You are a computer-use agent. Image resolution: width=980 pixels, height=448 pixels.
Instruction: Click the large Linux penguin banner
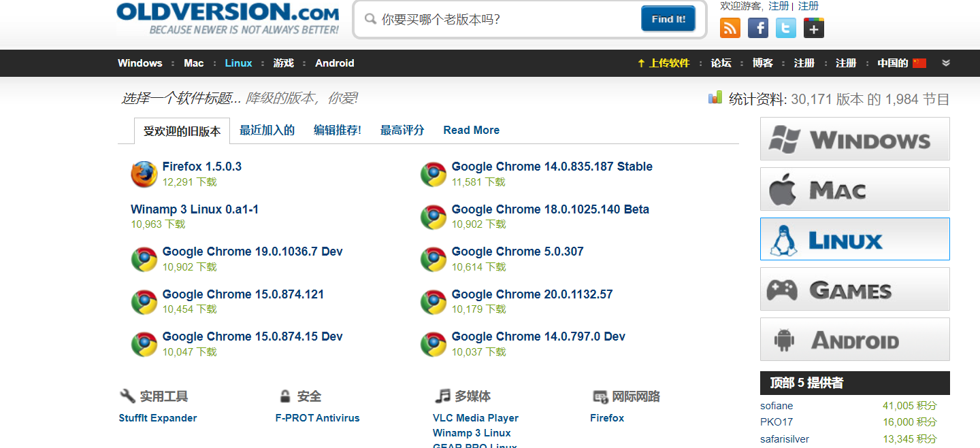[x=855, y=239]
